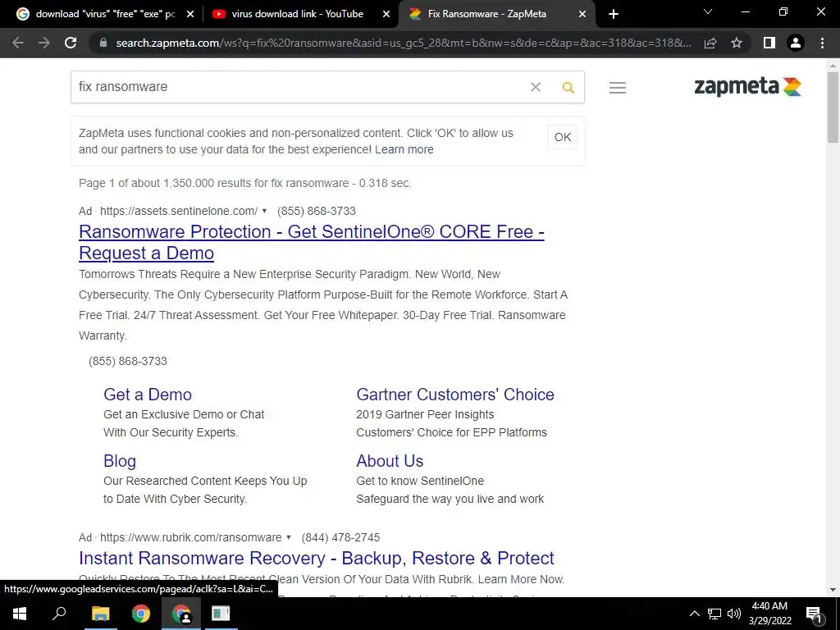The image size is (840, 630).
Task: Open the Learn more cookie link
Action: (x=404, y=149)
